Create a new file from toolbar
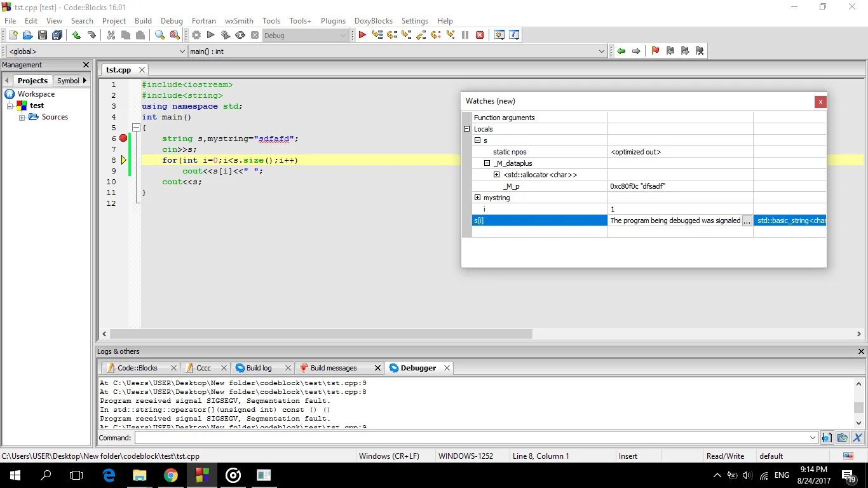This screenshot has width=868, height=488. (x=13, y=36)
